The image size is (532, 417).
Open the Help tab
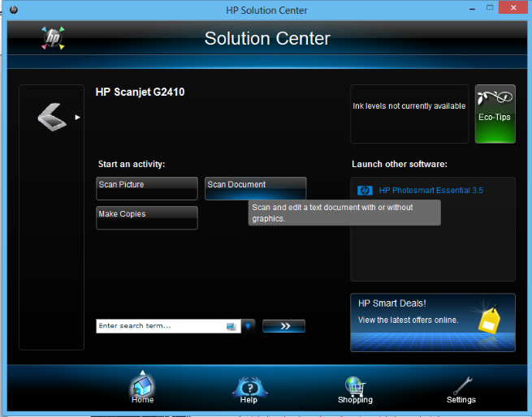249,390
